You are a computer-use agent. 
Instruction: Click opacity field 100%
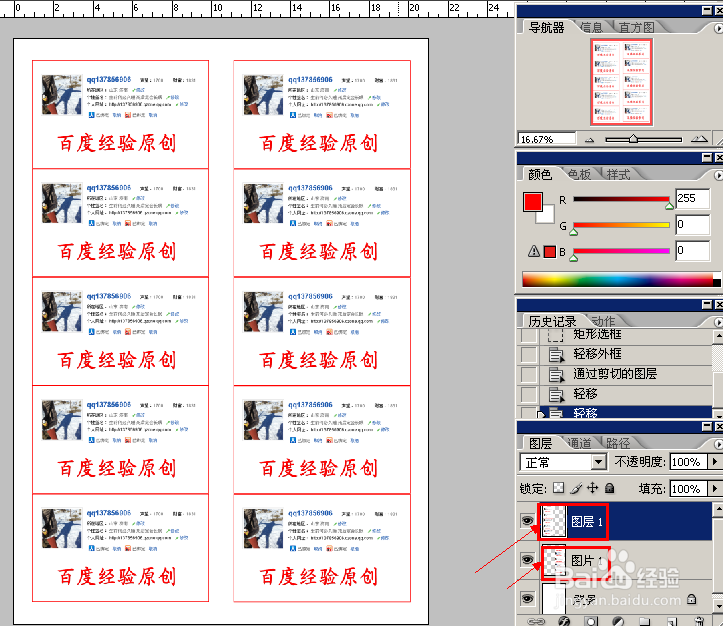click(688, 462)
